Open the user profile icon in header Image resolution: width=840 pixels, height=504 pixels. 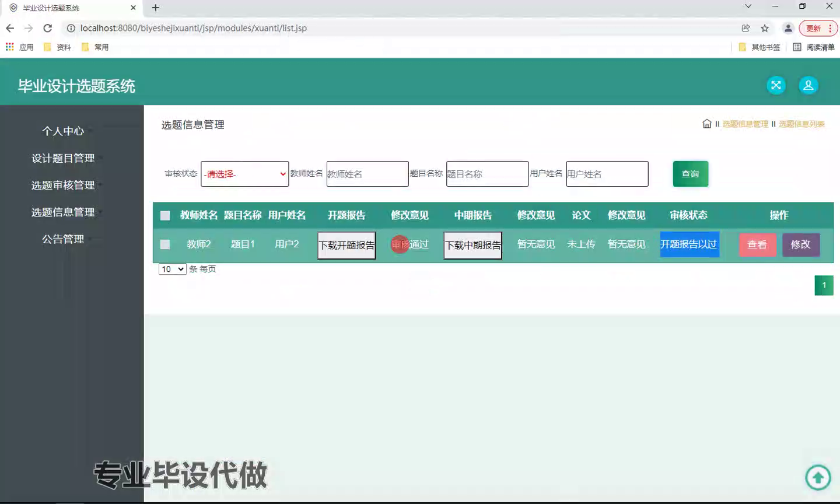808,85
